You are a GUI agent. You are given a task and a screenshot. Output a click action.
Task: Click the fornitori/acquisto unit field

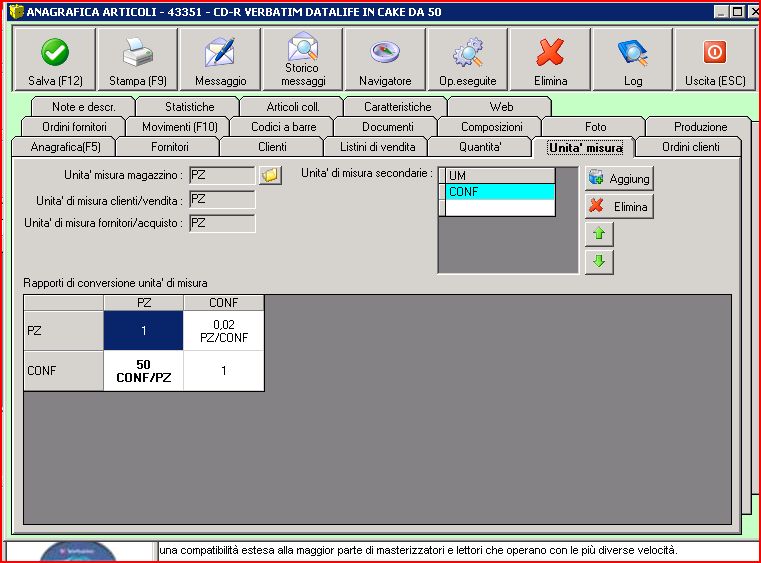tap(222, 223)
